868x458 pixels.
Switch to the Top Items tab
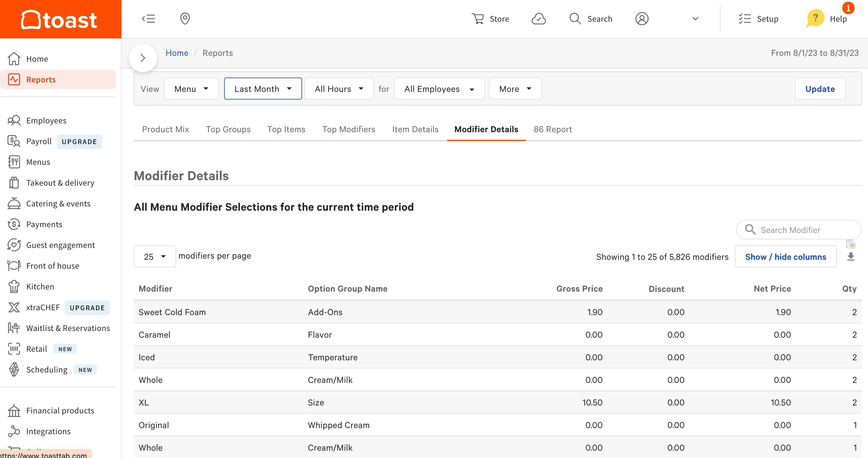point(286,129)
